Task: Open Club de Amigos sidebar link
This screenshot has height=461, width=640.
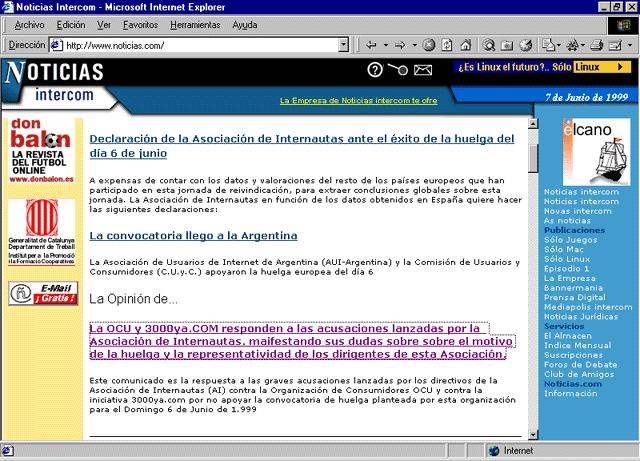Action: (x=579, y=374)
